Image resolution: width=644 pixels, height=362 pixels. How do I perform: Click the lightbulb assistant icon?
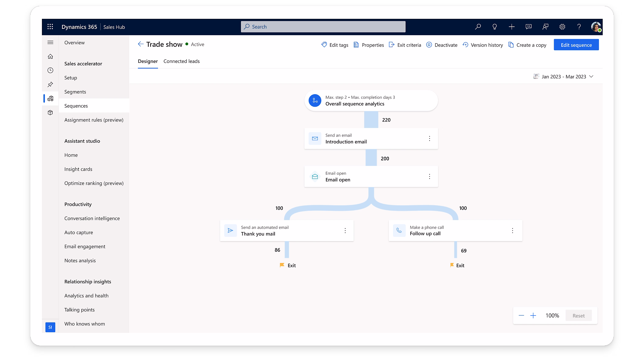click(495, 27)
